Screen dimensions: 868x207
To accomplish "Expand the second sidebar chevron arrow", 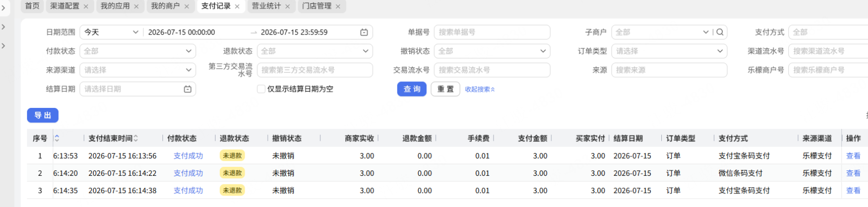I will pos(4,27).
